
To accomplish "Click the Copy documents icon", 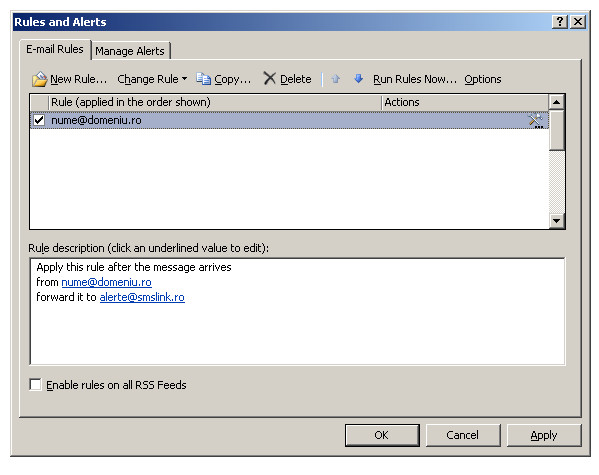I will tap(203, 79).
